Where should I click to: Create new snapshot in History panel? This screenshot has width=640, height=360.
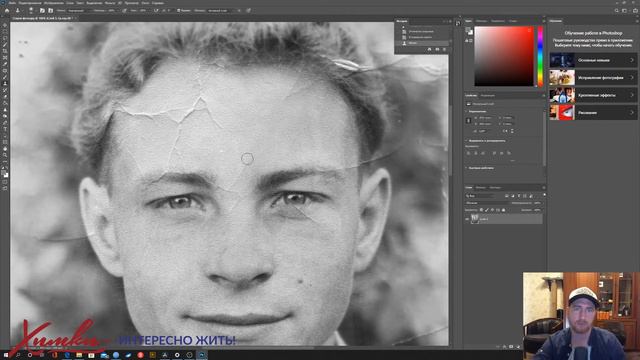click(x=437, y=49)
